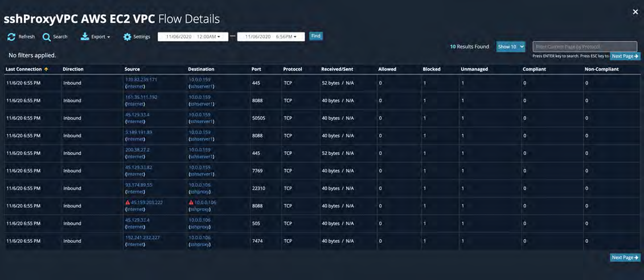Click sshproxy label in port 505 row
644x280 pixels.
pyautogui.click(x=200, y=226)
